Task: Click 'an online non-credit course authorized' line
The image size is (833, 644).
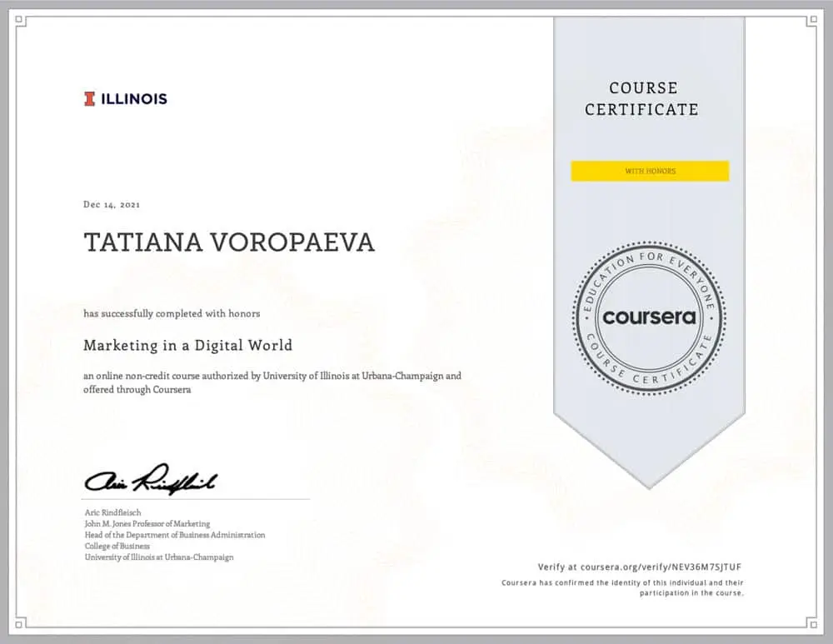Action: coord(272,376)
